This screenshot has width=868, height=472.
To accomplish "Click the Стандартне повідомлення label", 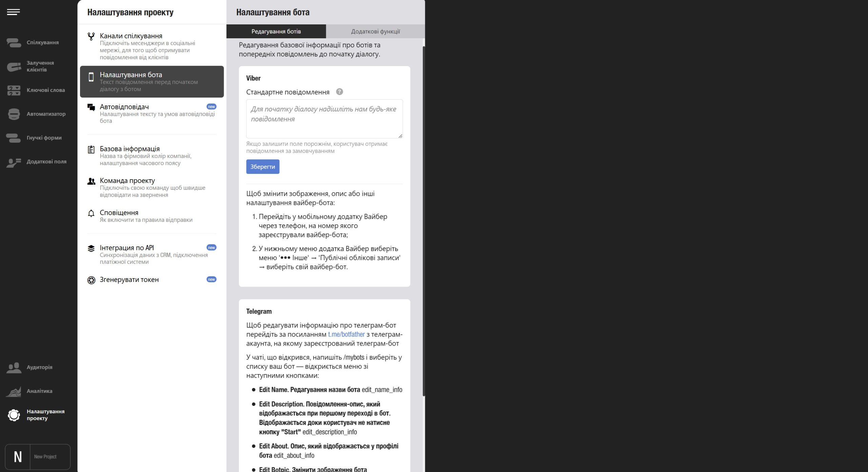I will click(x=288, y=92).
